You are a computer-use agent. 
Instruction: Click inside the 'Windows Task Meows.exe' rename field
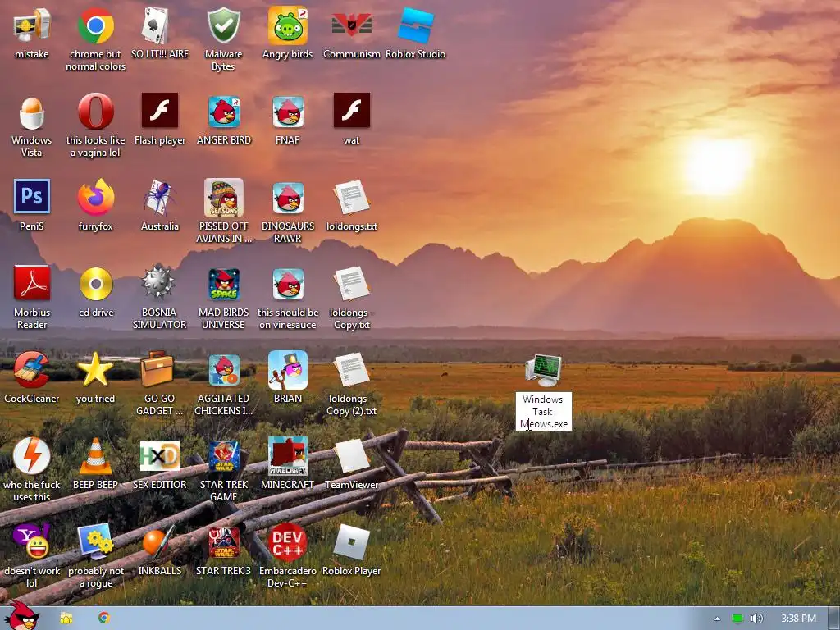pyautogui.click(x=544, y=412)
